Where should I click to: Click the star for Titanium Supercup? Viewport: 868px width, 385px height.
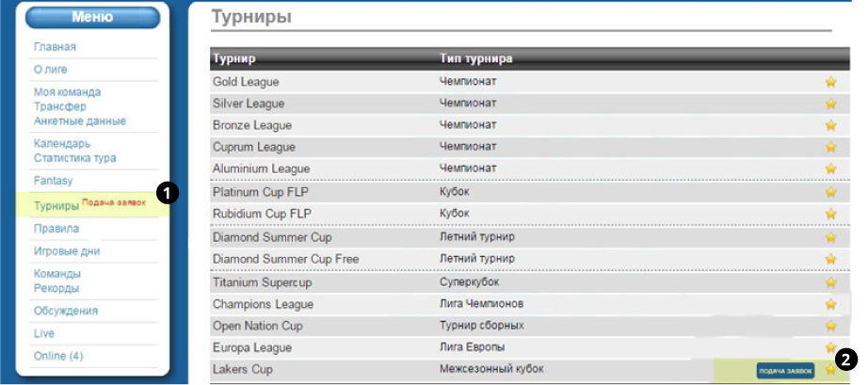coord(830,282)
